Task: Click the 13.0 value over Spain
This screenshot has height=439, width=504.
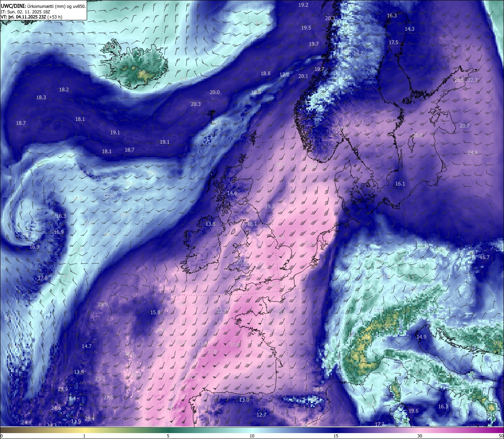Action: coord(244,400)
